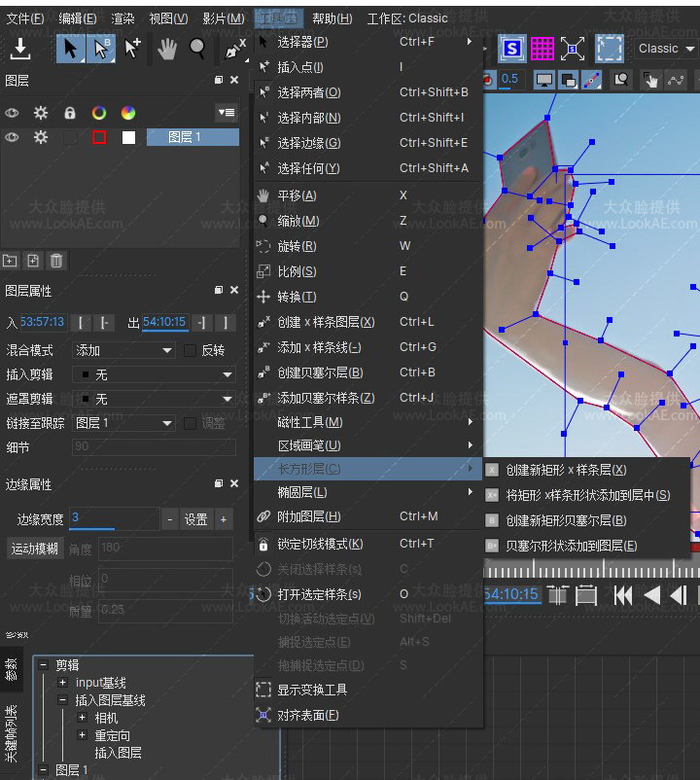
Task: Select the Zoom magnifier tool in toolbar
Action: [x=197, y=49]
